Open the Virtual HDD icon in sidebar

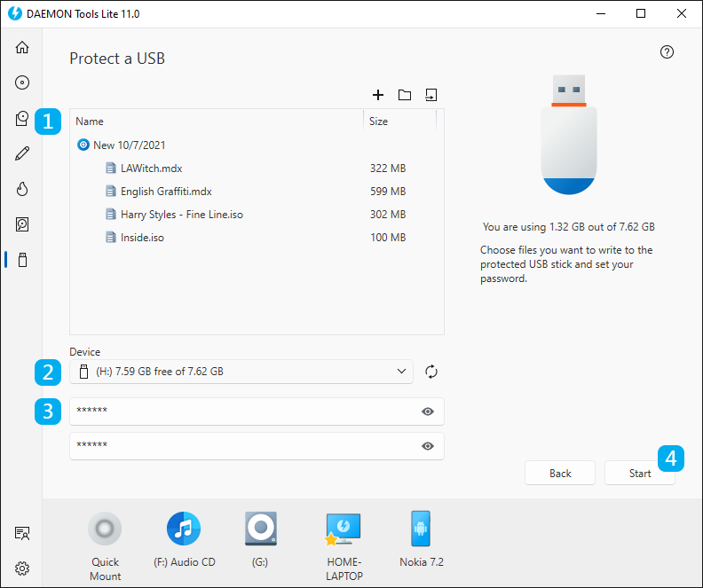(x=22, y=224)
